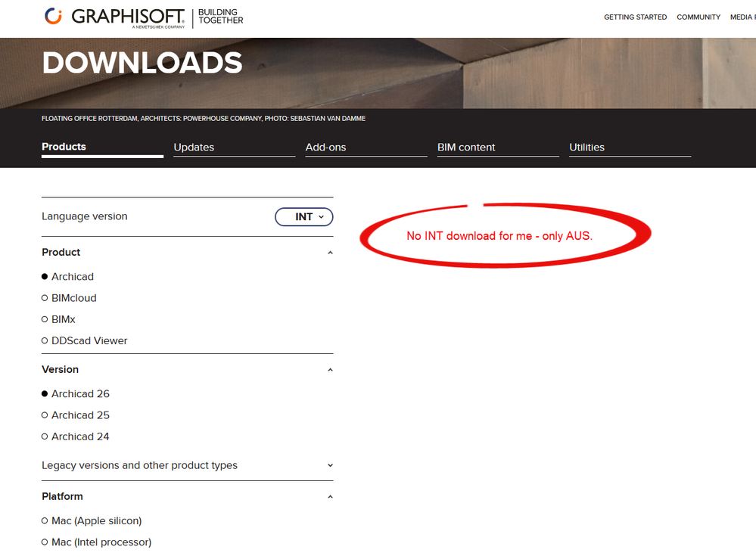Select the Archicad product option
This screenshot has height=559, width=756.
click(x=67, y=277)
